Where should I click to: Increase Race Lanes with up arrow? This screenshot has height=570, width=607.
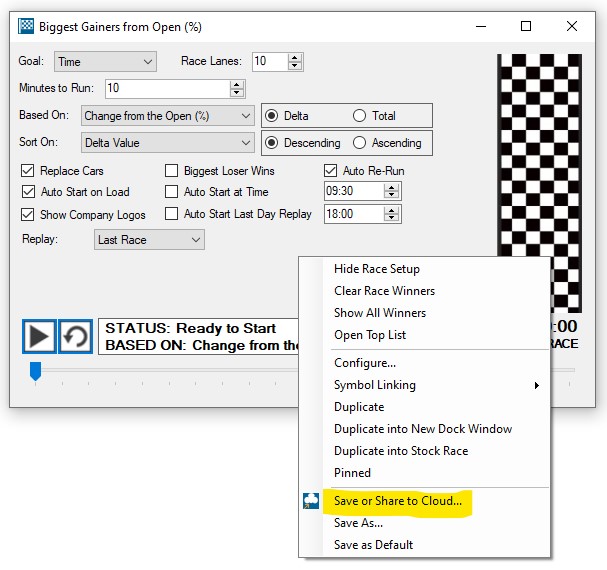[294, 58]
